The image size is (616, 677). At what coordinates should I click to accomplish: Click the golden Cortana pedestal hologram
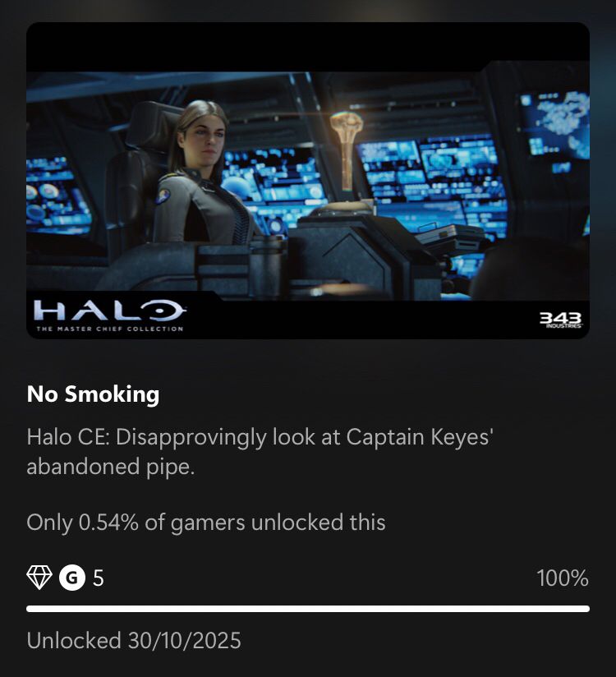[347, 151]
